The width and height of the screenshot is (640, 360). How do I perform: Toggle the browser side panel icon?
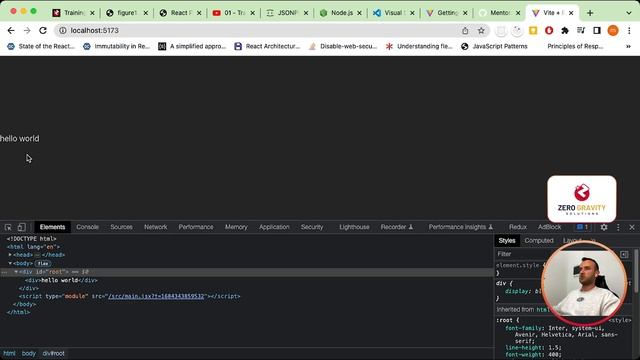point(597,31)
